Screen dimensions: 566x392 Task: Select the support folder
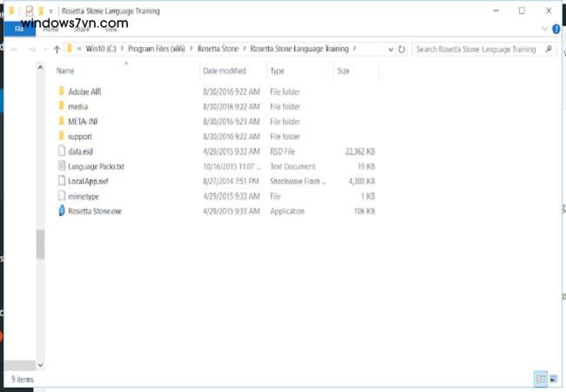coord(80,137)
